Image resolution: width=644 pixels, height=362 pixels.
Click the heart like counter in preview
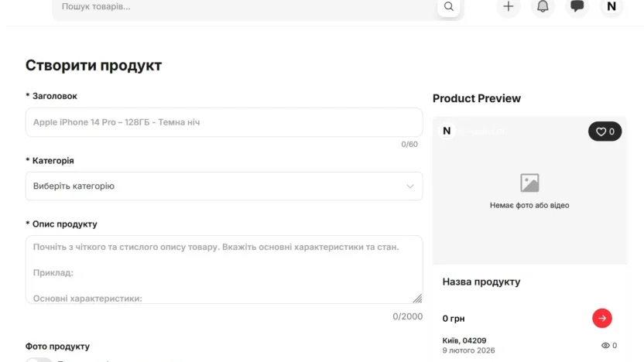pos(605,131)
